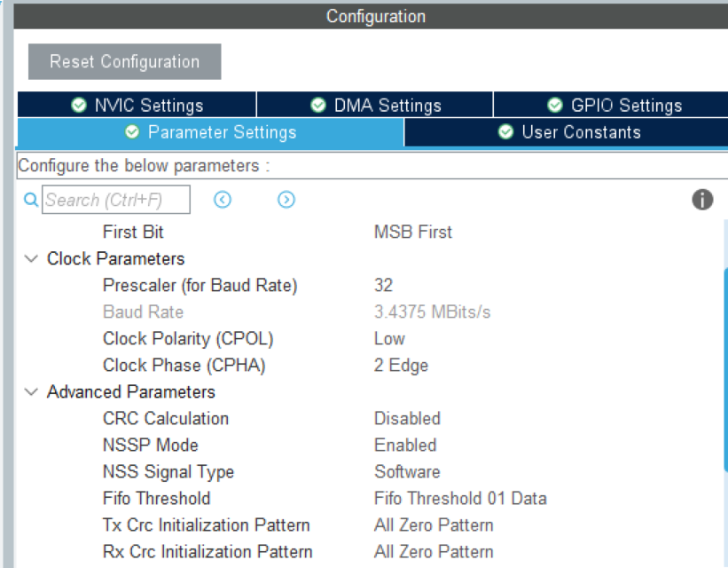This screenshot has height=568, width=728.
Task: Go to next search result arrow
Action: 286,200
